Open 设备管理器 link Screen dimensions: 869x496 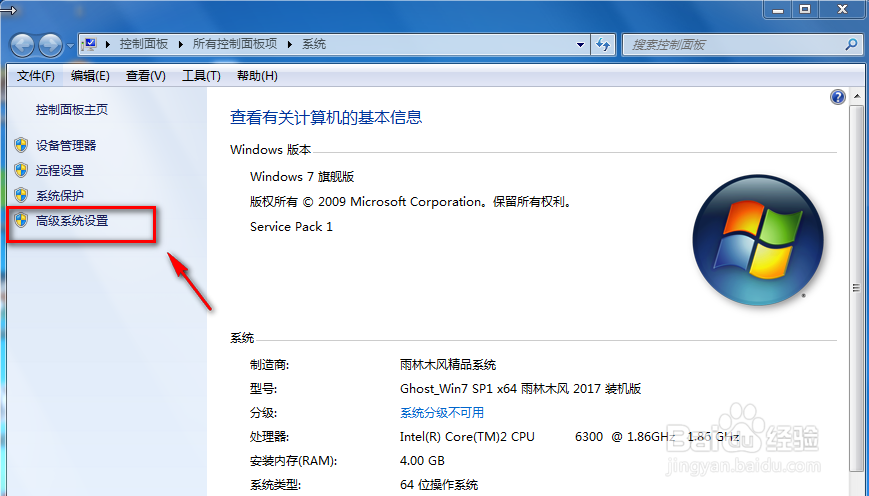pos(66,146)
